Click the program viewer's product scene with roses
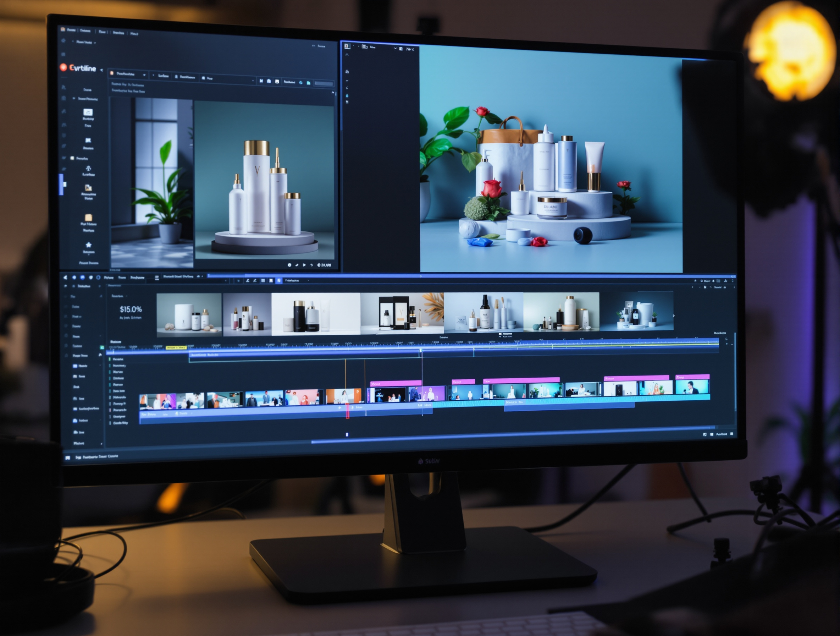This screenshot has height=636, width=840. 551,160
